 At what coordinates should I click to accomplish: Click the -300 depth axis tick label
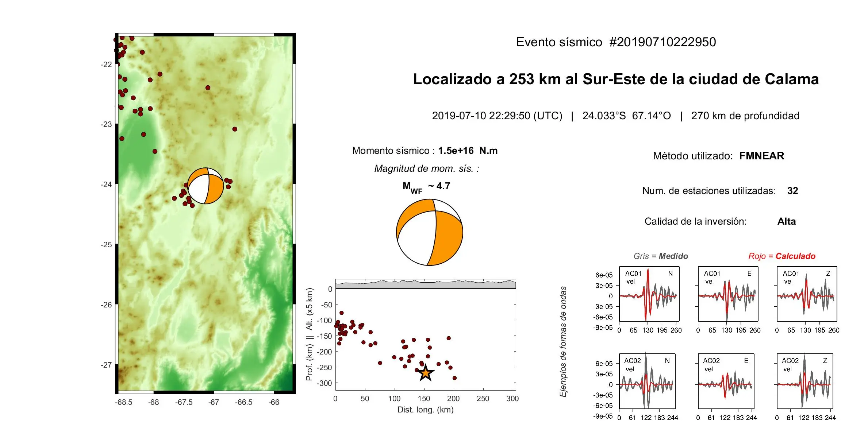(324, 383)
